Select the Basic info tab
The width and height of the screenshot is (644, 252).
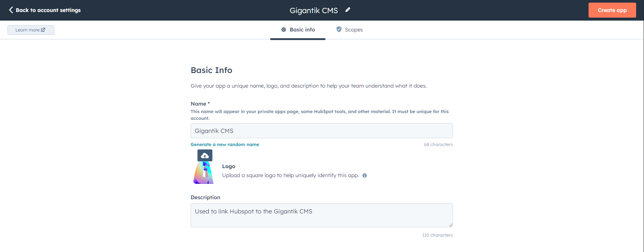tap(298, 30)
